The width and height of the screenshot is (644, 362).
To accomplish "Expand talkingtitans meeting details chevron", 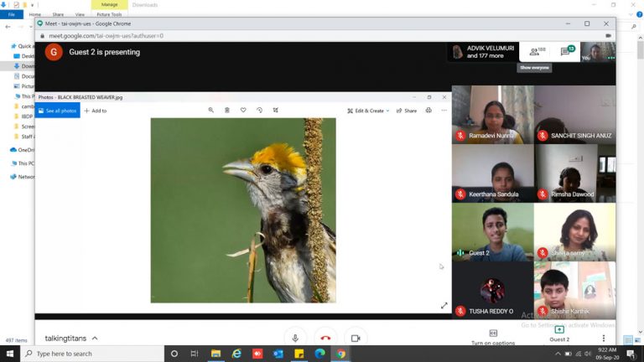I will pos(95,339).
